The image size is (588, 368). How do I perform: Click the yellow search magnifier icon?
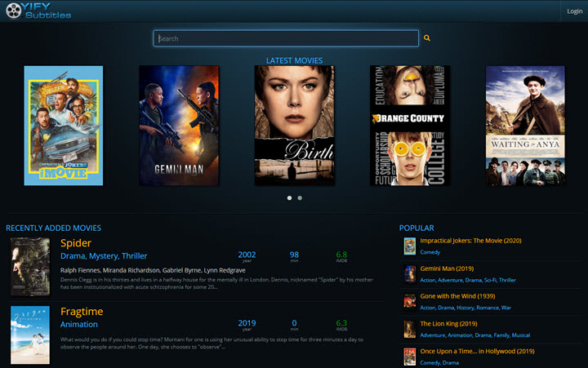pyautogui.click(x=427, y=38)
